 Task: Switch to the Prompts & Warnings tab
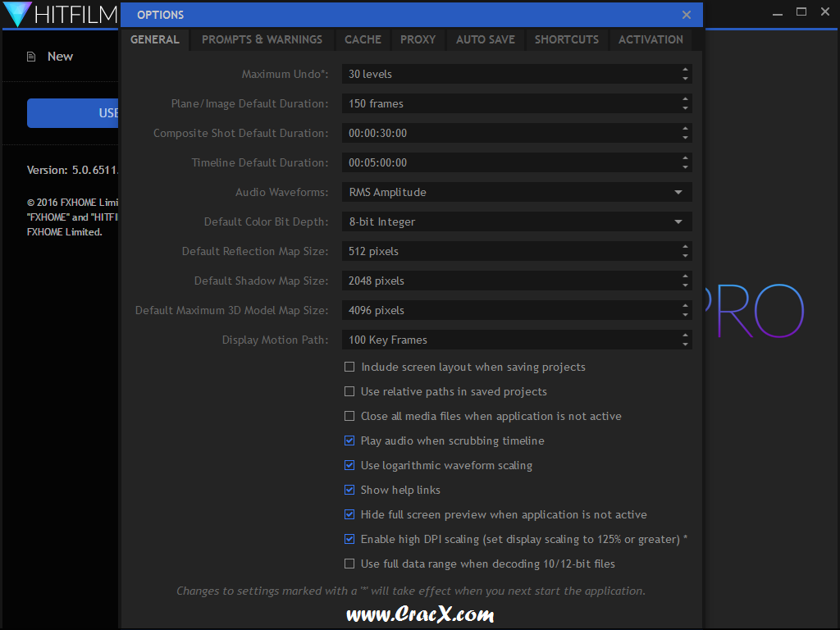coord(262,39)
